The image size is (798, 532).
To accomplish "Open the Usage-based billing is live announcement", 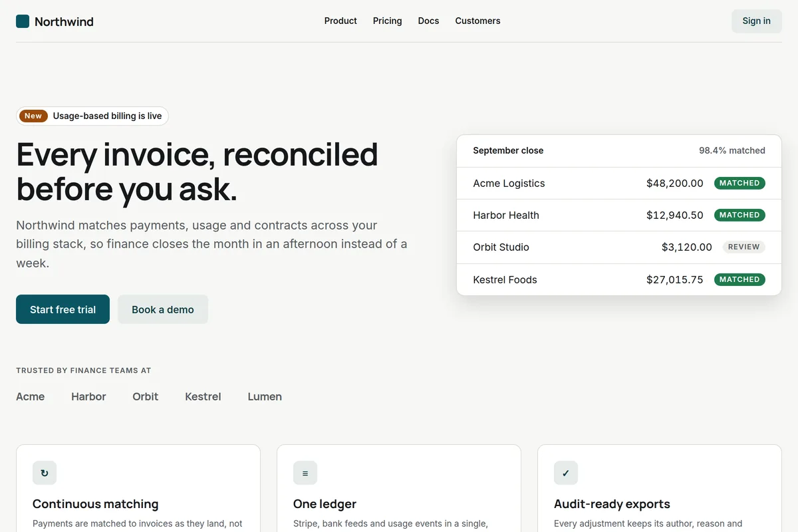I will coord(92,116).
